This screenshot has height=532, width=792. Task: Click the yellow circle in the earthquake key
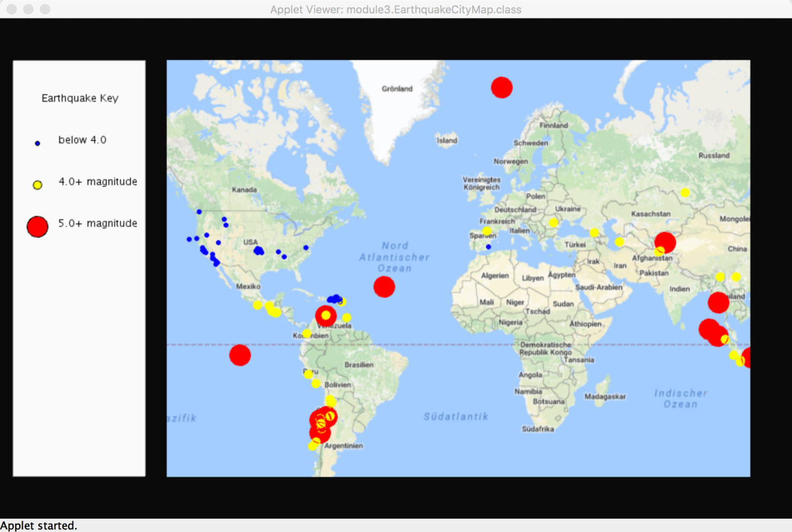click(38, 185)
